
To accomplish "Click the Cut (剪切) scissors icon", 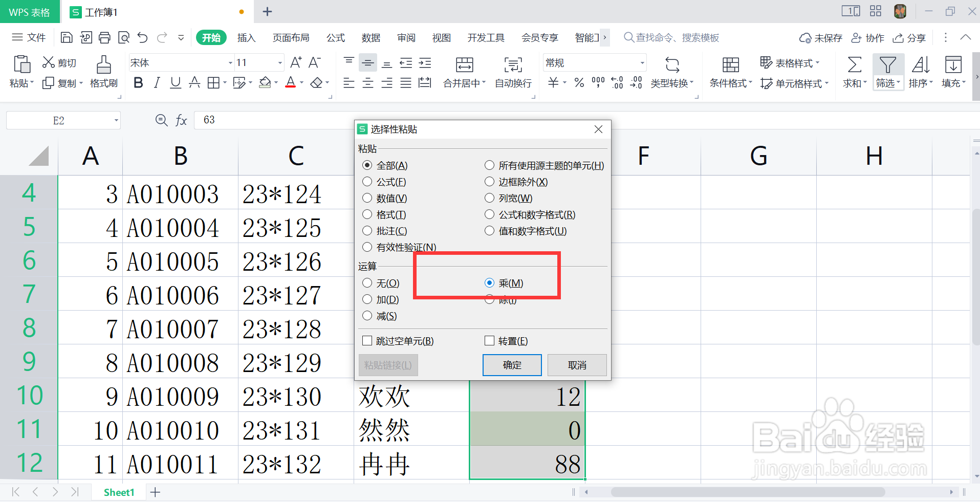I will point(49,62).
